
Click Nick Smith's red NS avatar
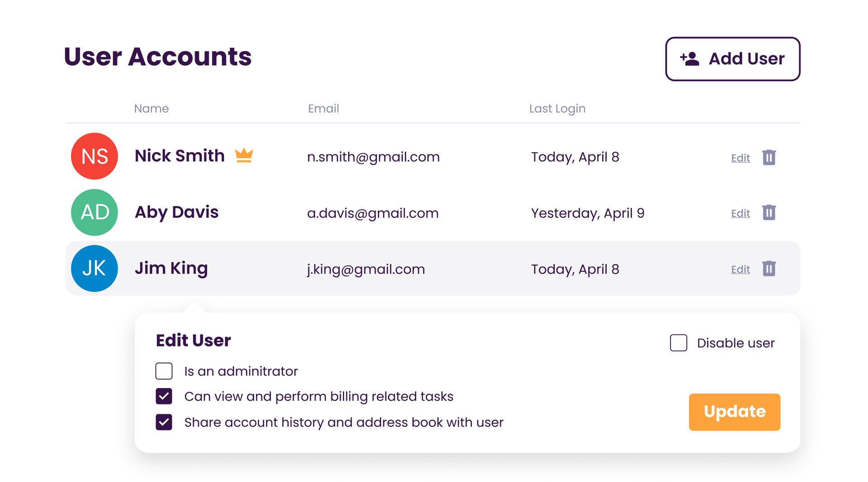94,156
